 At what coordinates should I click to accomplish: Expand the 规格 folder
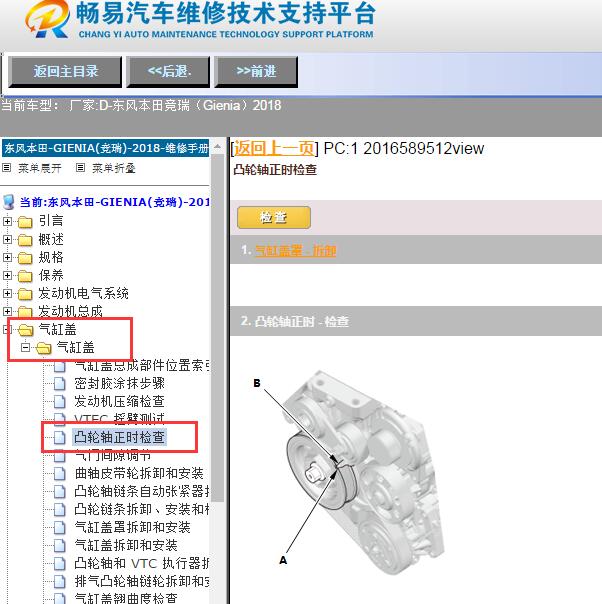click(x=7, y=257)
